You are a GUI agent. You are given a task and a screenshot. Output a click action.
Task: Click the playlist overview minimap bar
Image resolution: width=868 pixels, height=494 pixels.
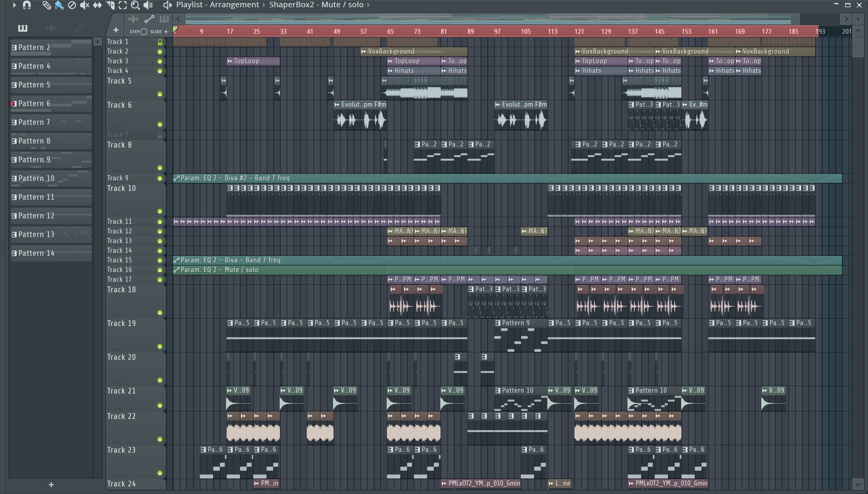tap(492, 19)
